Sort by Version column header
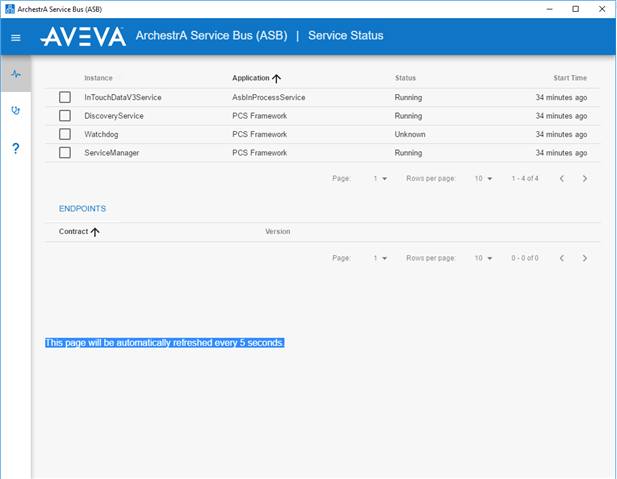 click(277, 231)
